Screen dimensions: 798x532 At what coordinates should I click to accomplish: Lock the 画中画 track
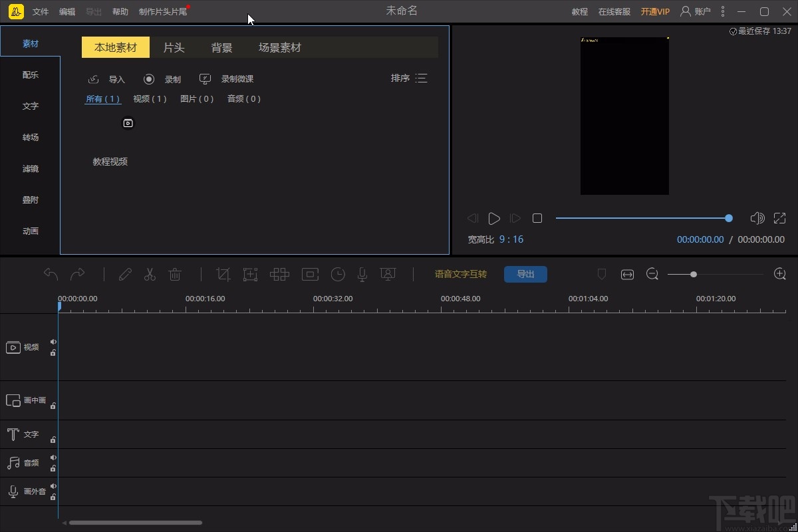tap(53, 405)
